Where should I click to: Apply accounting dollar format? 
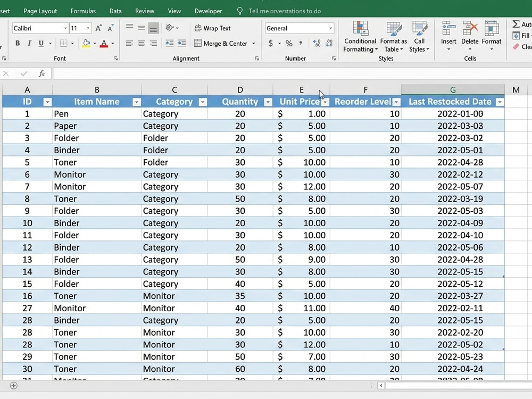click(270, 44)
